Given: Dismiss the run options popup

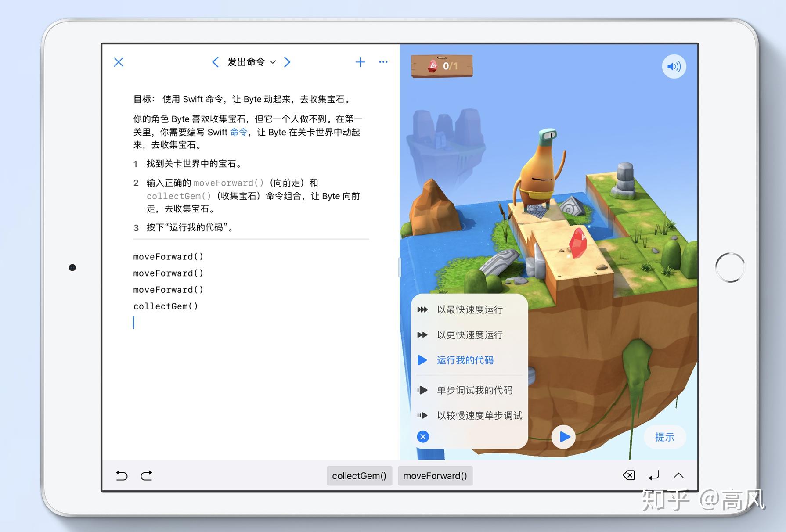Looking at the screenshot, I should [423, 437].
